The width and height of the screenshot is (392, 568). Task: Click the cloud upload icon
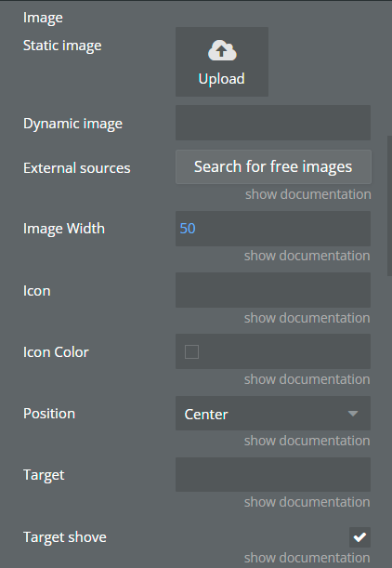222,51
